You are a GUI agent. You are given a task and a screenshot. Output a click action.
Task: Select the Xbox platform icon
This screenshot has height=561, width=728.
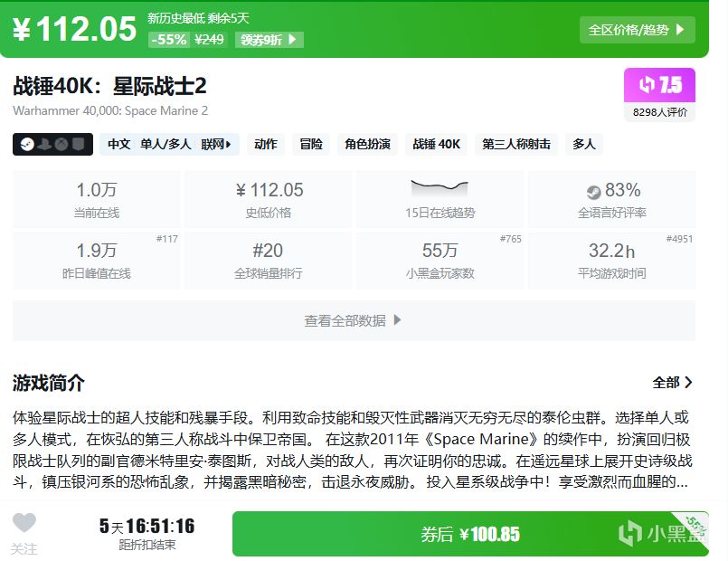coord(61,145)
